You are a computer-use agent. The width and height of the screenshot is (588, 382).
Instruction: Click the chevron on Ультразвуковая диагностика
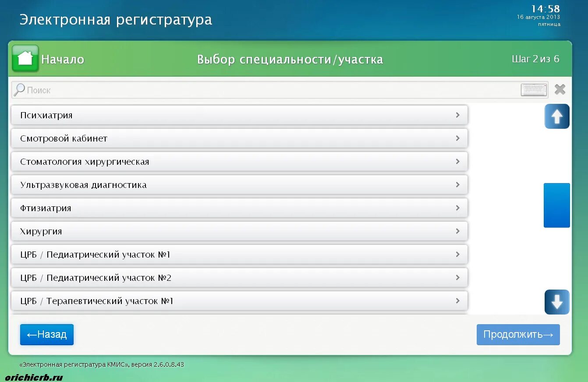(x=458, y=184)
